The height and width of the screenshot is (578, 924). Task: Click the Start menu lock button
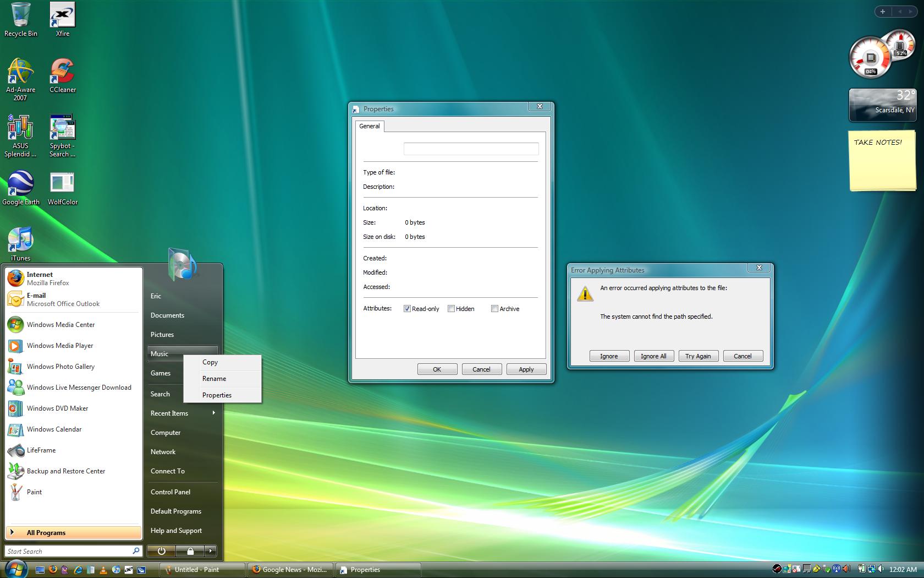pos(190,551)
